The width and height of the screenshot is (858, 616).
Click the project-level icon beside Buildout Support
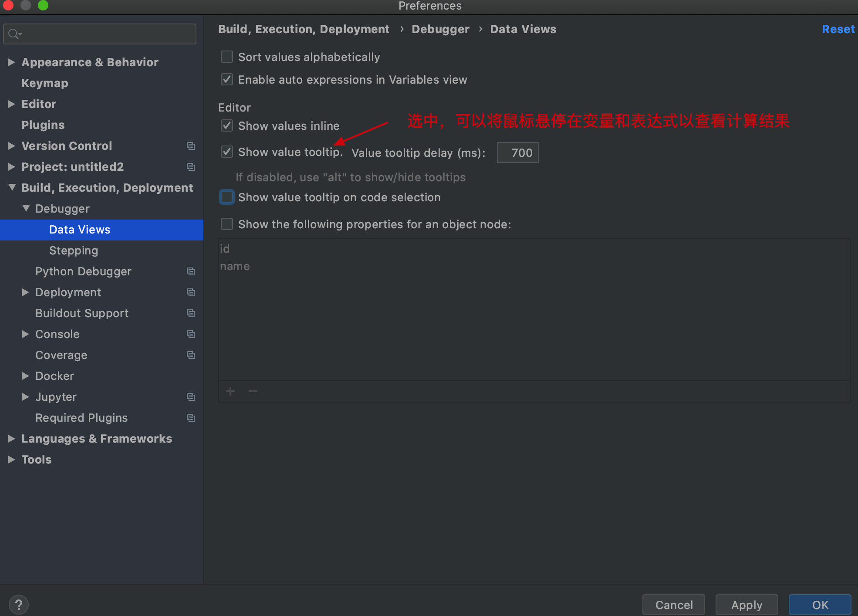[191, 313]
